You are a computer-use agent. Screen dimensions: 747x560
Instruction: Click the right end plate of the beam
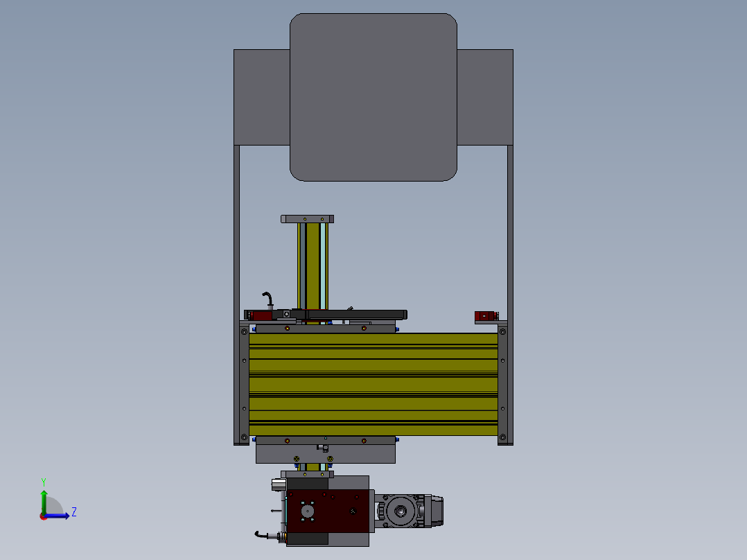[x=502, y=385]
